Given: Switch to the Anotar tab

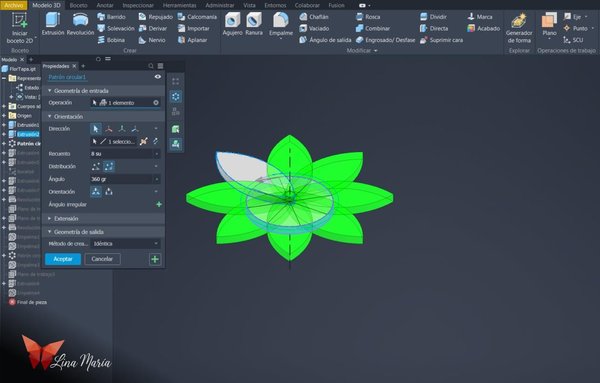Looking at the screenshot, I should [x=105, y=5].
